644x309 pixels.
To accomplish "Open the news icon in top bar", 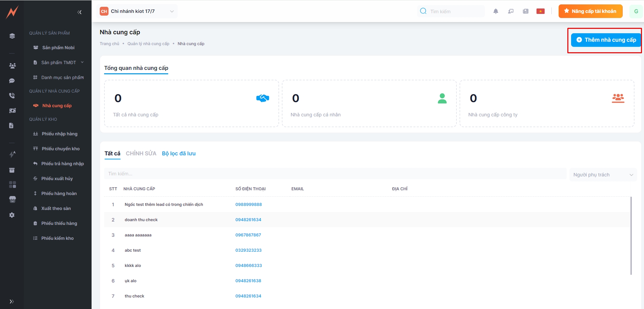I will pos(525,11).
